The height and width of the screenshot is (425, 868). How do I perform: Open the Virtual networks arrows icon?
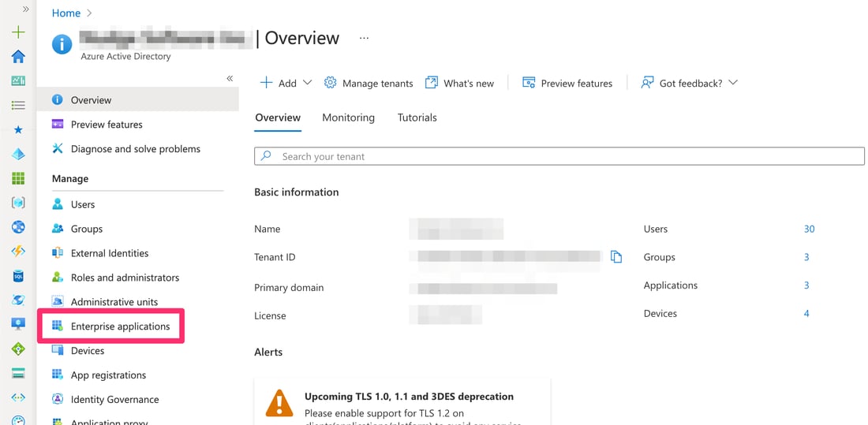click(18, 397)
